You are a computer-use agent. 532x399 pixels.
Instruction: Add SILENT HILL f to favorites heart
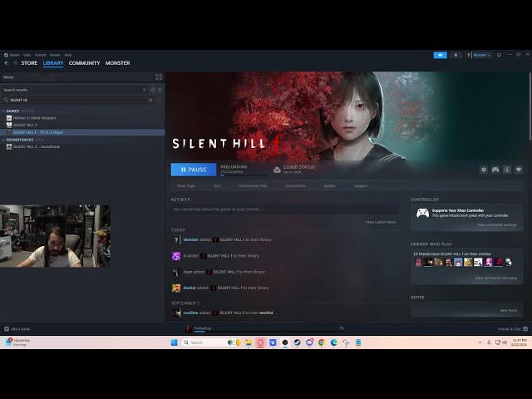click(519, 170)
